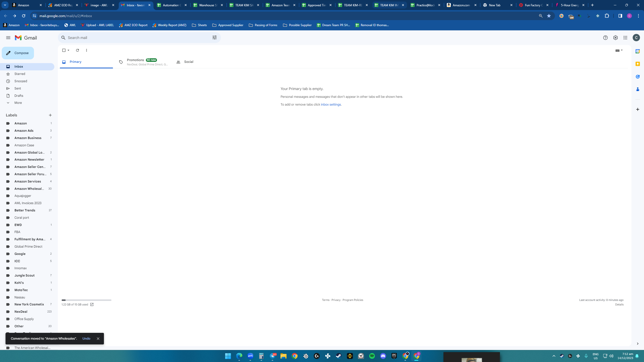Open Contacts side panel
This screenshot has height=362, width=644.
pyautogui.click(x=637, y=89)
